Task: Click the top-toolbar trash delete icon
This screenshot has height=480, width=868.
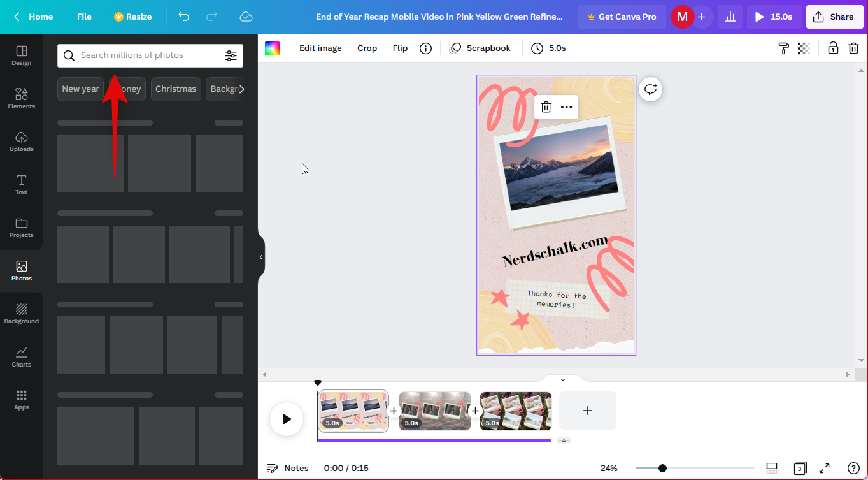Action: pos(853,48)
